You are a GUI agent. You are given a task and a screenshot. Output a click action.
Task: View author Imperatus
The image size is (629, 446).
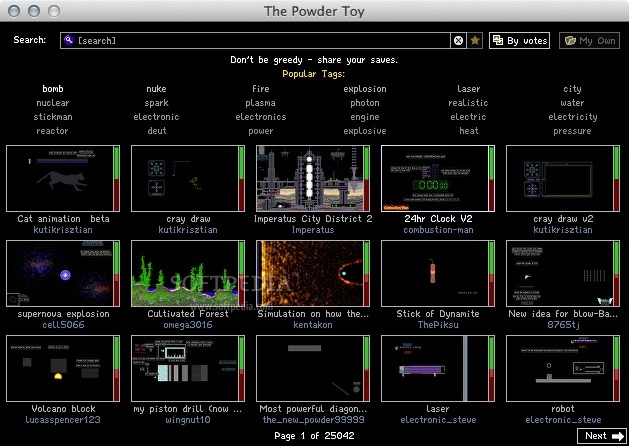pos(313,230)
